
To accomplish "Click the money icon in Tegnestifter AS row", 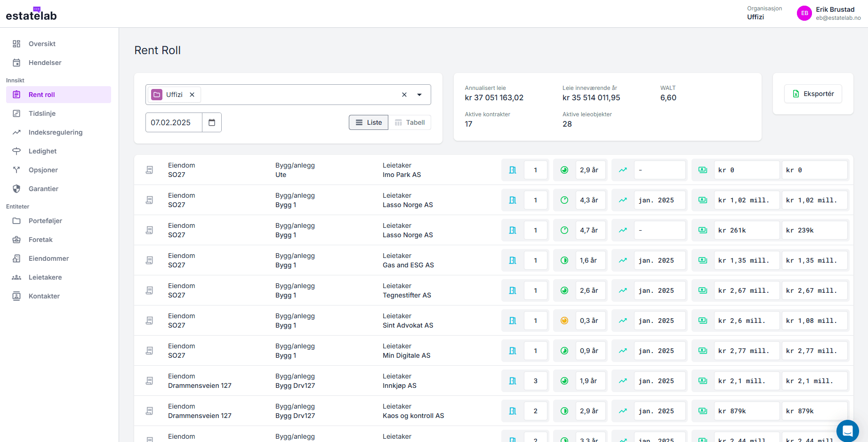I will tap(703, 290).
